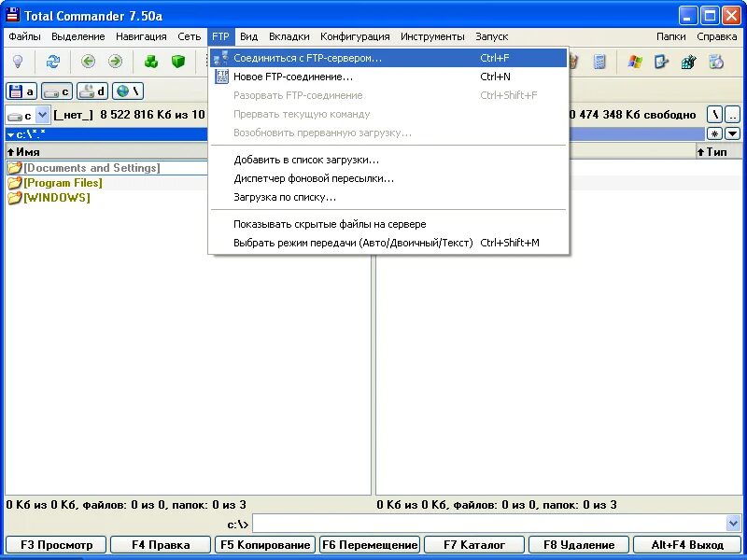Open the Запуск menu
The width and height of the screenshot is (747, 560).
492,36
